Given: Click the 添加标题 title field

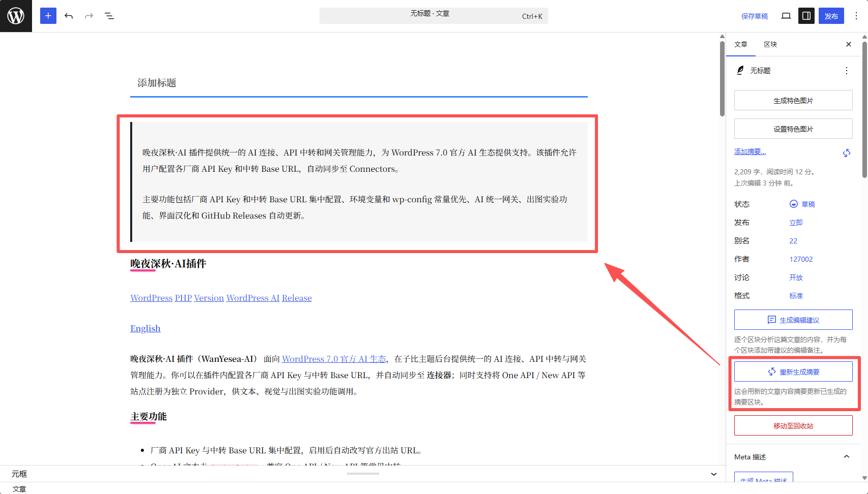Looking at the screenshot, I should (x=359, y=83).
